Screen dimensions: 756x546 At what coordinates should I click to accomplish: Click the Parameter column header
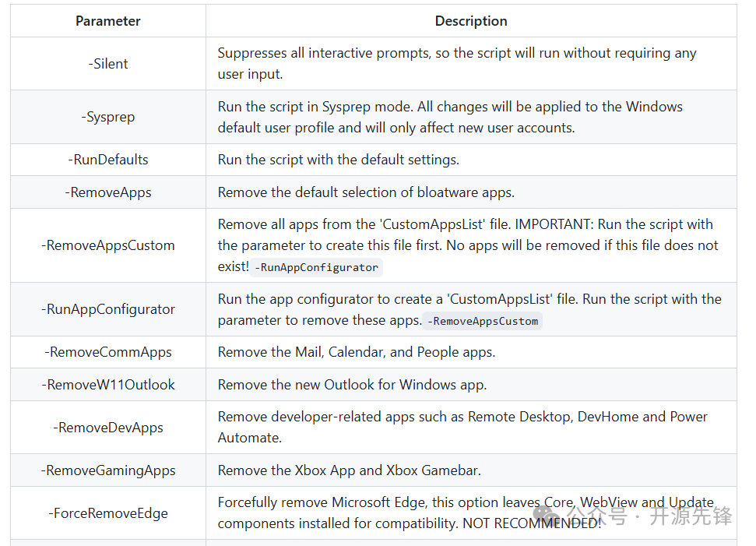tap(108, 21)
